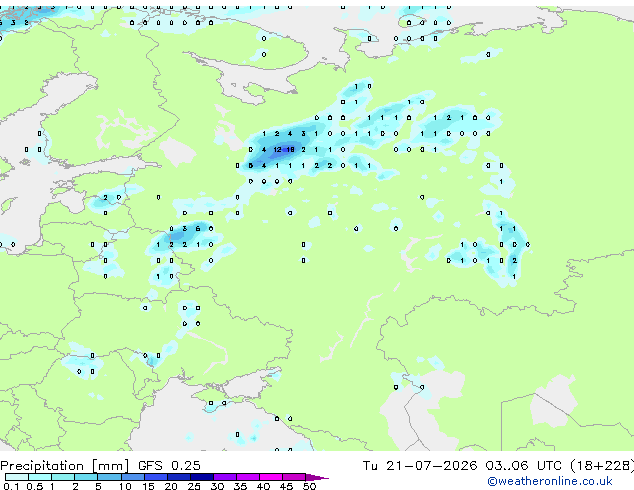The width and height of the screenshot is (634, 490).
Task: Click the (18+228) forecast offset label
Action: 602,466
